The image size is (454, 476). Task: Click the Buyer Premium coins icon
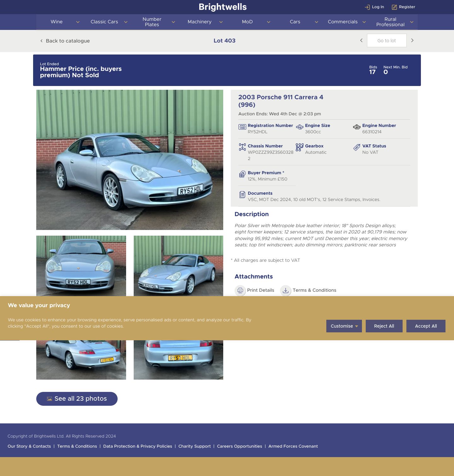(x=242, y=174)
